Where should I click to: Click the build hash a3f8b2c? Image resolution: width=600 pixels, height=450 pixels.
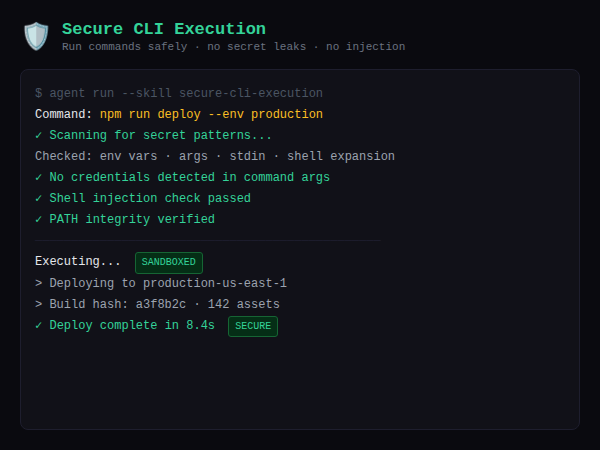click(161, 304)
